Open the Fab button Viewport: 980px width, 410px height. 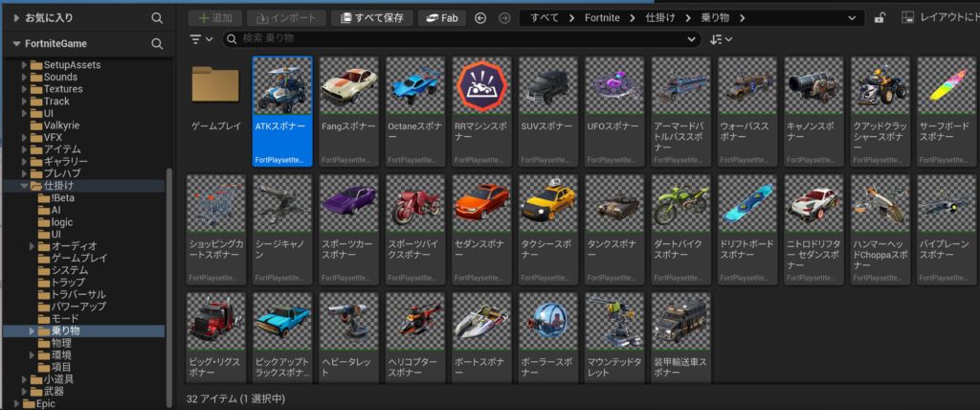(442, 17)
